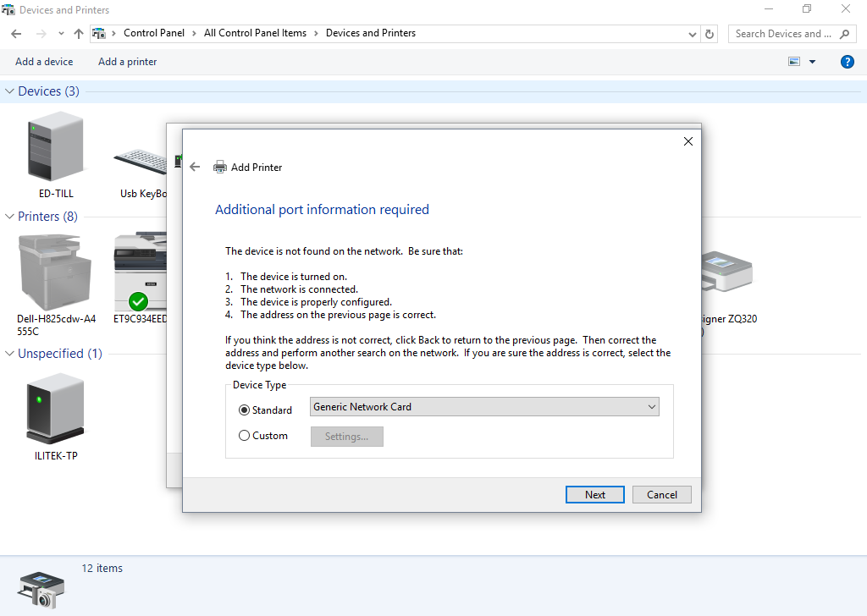Go up one level with the up arrow

[79, 34]
